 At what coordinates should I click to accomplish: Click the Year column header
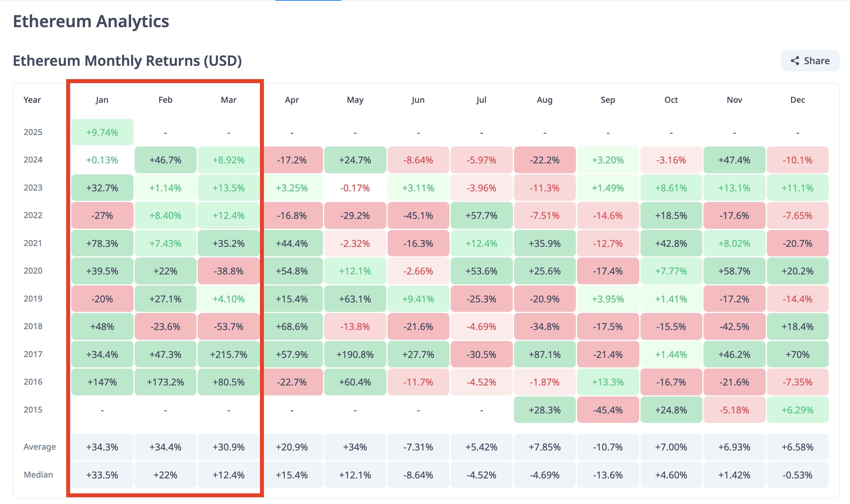[32, 100]
